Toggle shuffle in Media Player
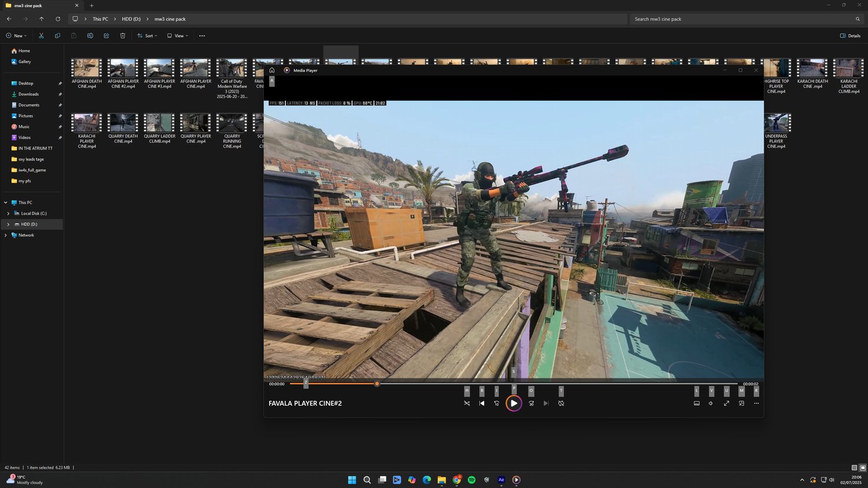 pyautogui.click(x=467, y=403)
